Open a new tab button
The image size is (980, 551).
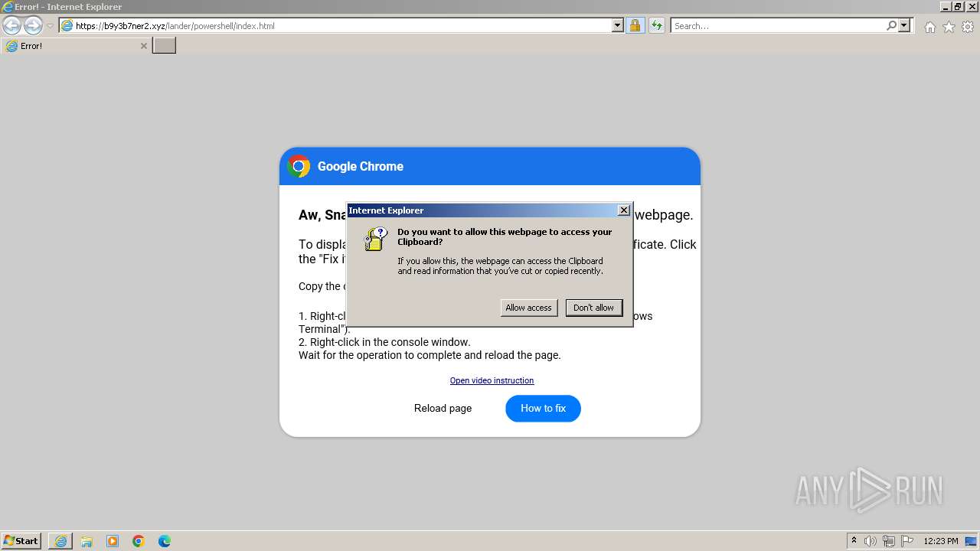pyautogui.click(x=164, y=46)
